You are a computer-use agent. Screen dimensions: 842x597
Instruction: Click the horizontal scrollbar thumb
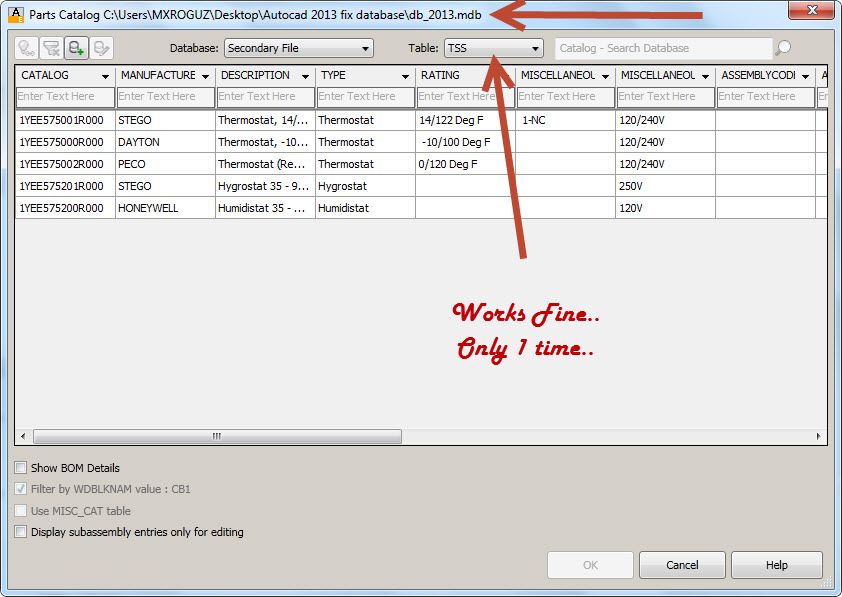tap(217, 436)
